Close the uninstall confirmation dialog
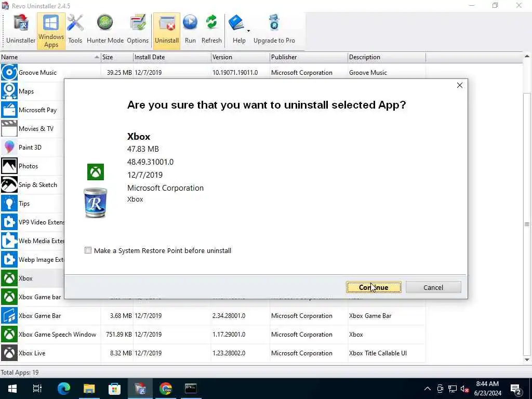532x399 pixels. click(459, 85)
